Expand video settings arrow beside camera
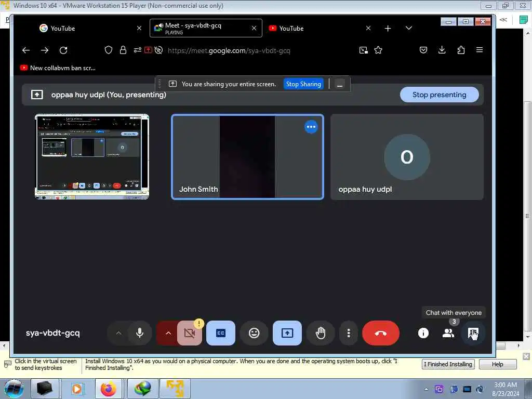Image resolution: width=532 pixels, height=399 pixels. coord(168,333)
